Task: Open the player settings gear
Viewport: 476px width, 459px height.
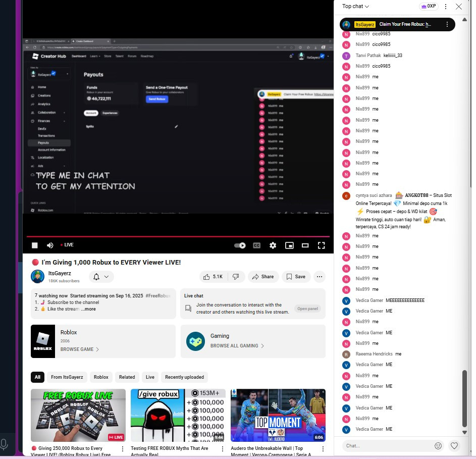Action: tap(273, 245)
